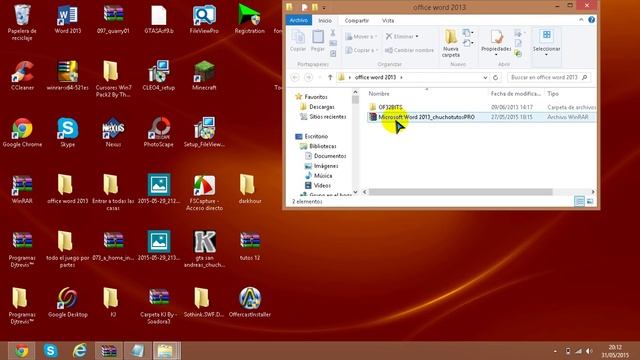Image resolution: width=640 pixels, height=360 pixels.
Task: Open Sitios recientes in the navigation pane
Action: (327, 117)
